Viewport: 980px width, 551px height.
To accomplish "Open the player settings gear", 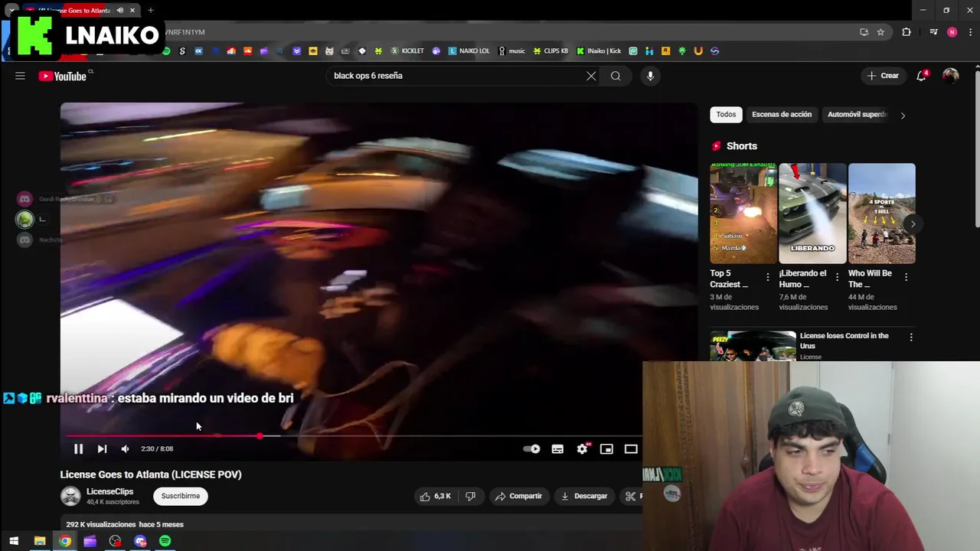I will coord(582,448).
